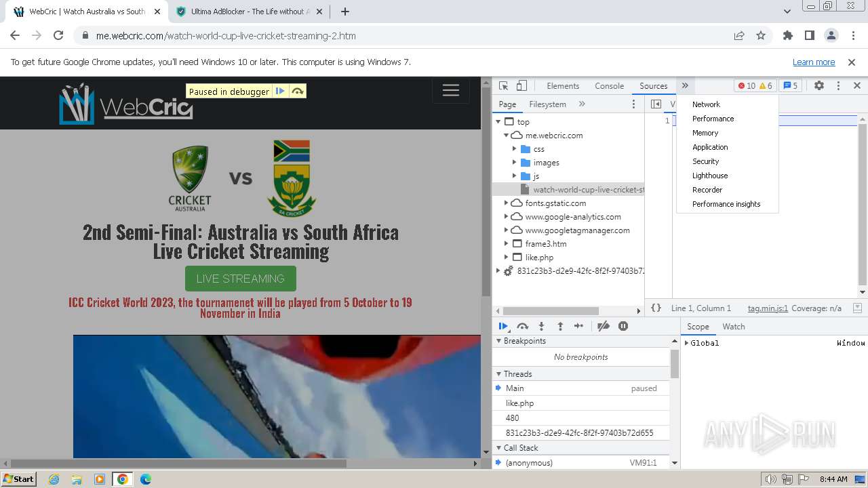This screenshot has width=868, height=488.
Task: Collapse the Call Stack section
Action: [x=499, y=448]
